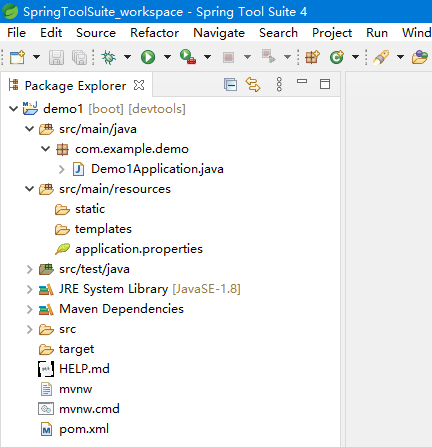
Task: Open Package Explorer View Menu three dots
Action: (x=279, y=84)
